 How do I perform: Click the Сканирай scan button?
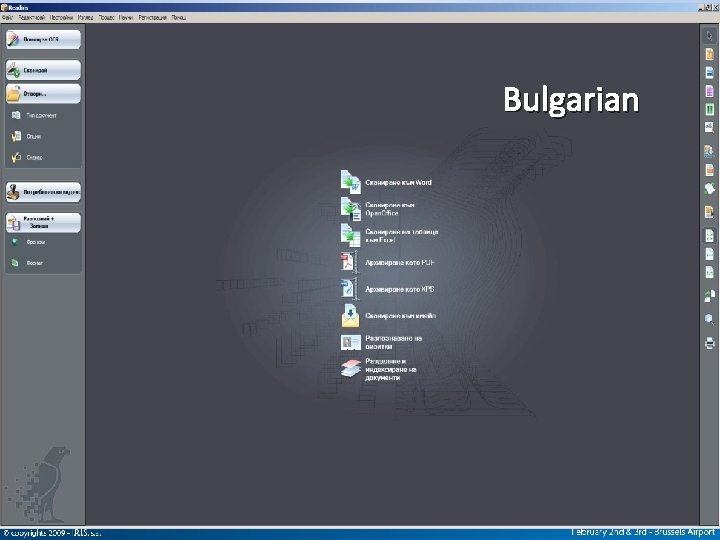click(43, 70)
